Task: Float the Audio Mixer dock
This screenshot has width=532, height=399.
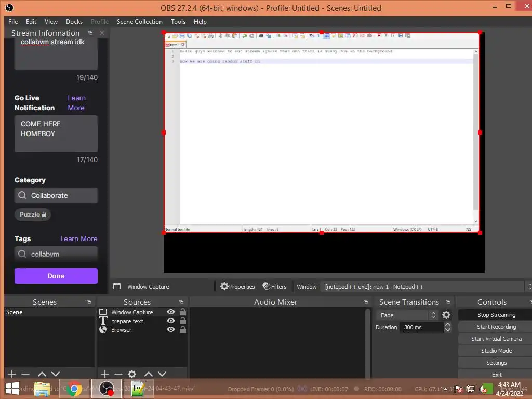Action: coord(366,302)
